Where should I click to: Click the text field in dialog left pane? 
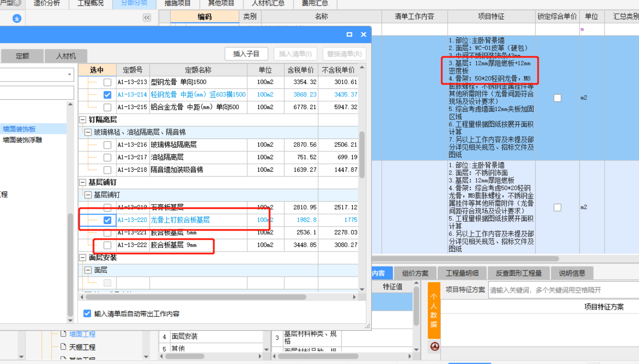[37, 93]
